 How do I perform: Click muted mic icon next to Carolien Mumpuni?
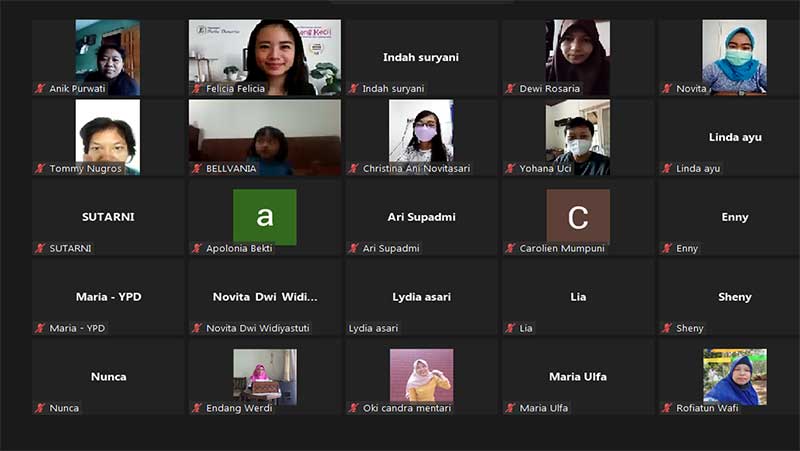[510, 248]
